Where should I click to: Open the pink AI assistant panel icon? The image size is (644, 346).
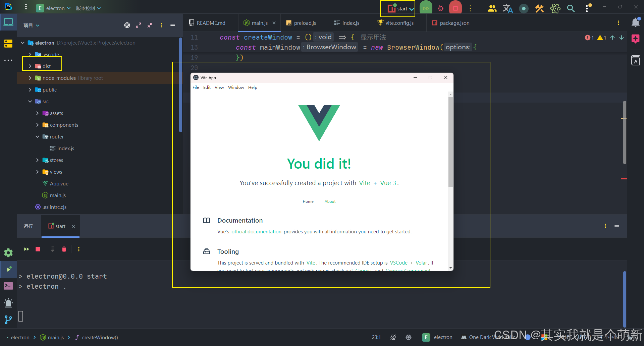click(x=636, y=39)
